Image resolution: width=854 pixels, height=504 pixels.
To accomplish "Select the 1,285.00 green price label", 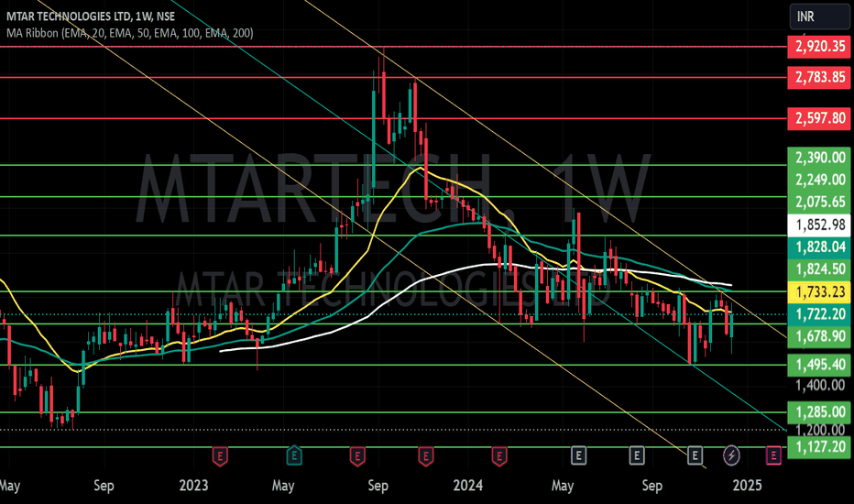I will [819, 411].
